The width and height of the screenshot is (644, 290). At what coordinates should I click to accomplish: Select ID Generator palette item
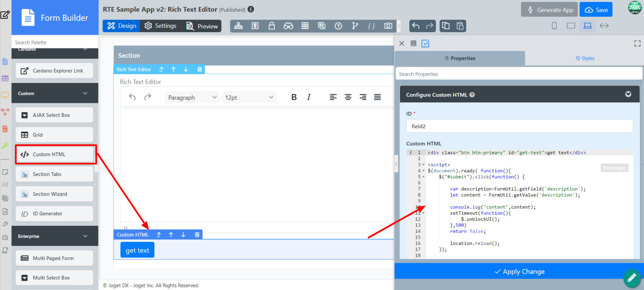[54, 214]
